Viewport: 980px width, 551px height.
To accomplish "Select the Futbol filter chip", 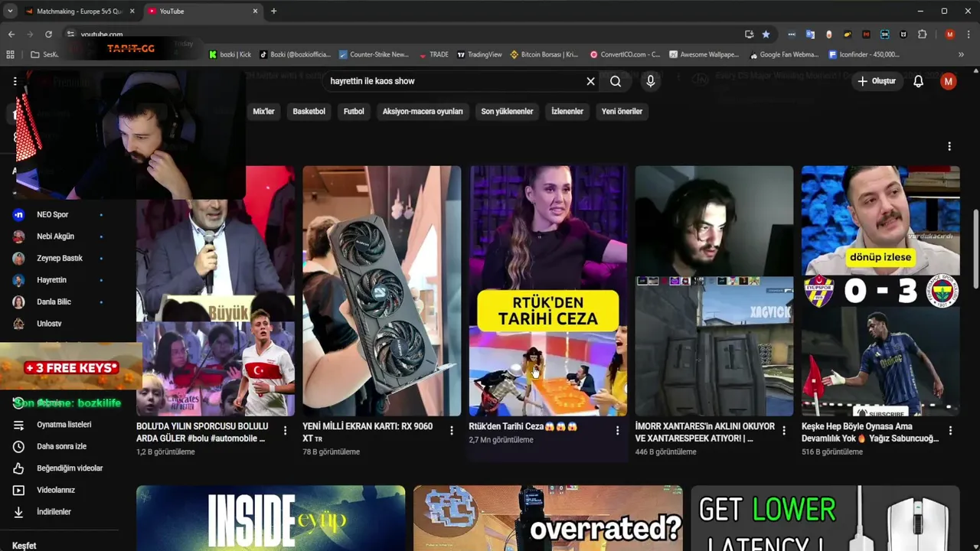I will click(354, 111).
